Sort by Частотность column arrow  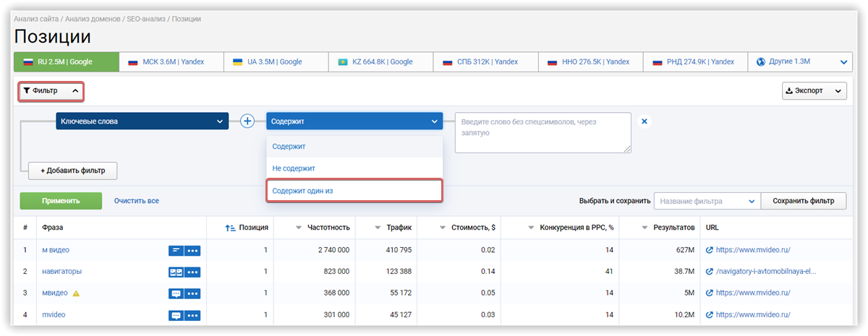click(298, 228)
